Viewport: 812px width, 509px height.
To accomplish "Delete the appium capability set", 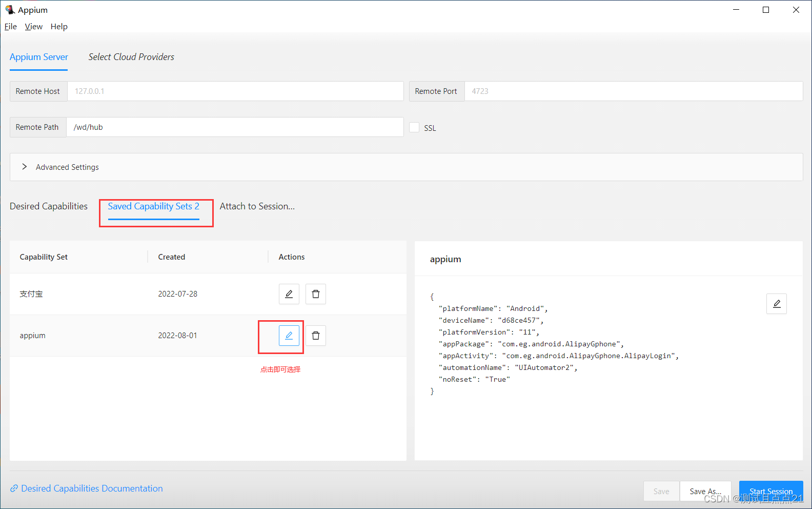I will click(316, 336).
